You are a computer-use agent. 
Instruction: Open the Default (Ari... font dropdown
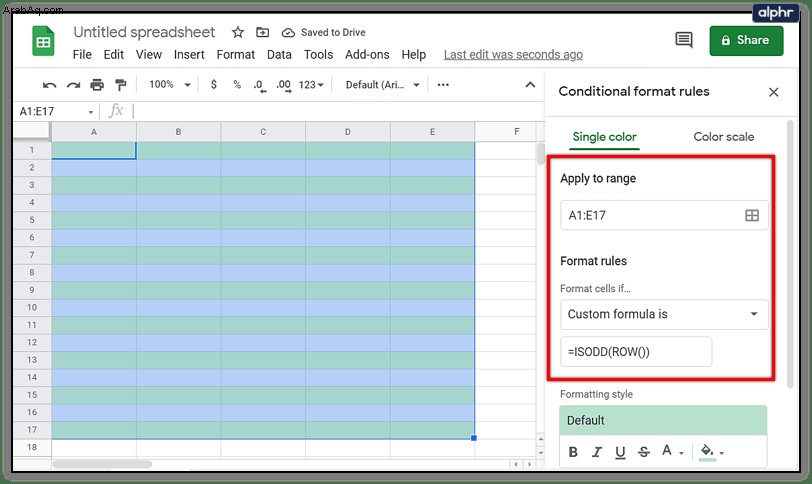pos(382,85)
